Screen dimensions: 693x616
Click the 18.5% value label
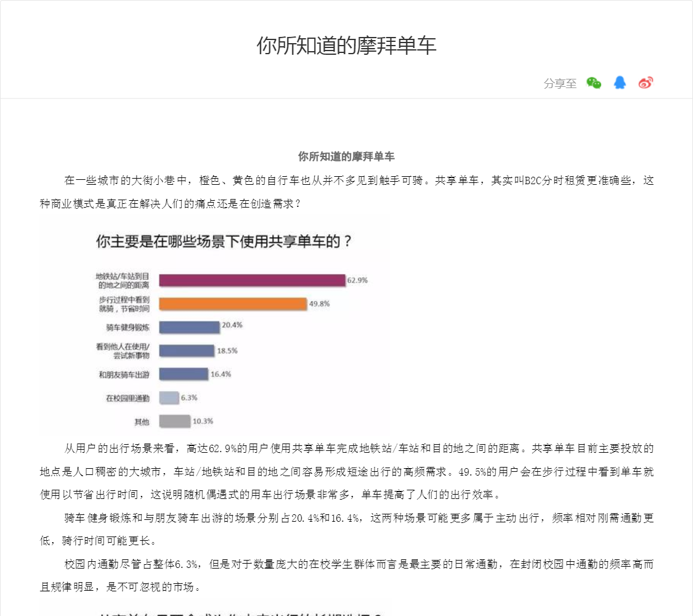[x=227, y=351]
